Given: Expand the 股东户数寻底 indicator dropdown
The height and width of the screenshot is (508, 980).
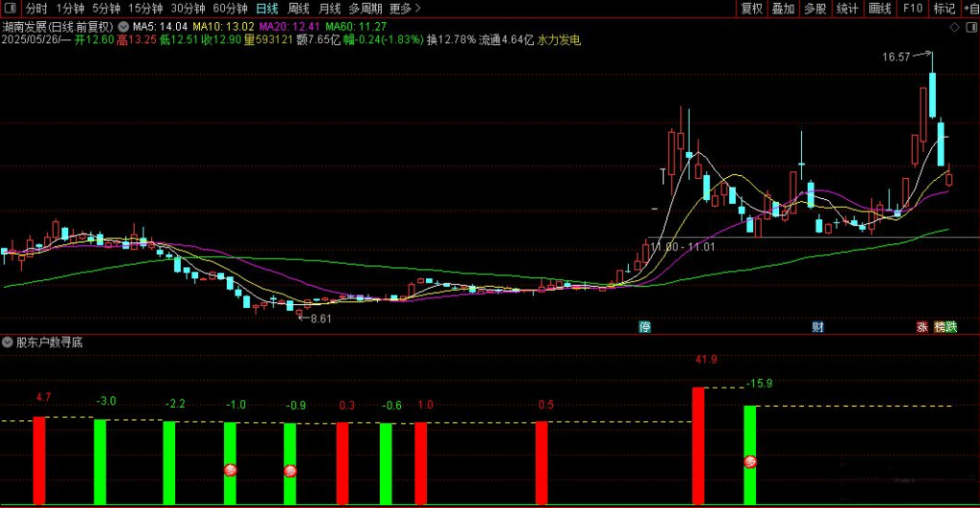Looking at the screenshot, I should click(9, 342).
